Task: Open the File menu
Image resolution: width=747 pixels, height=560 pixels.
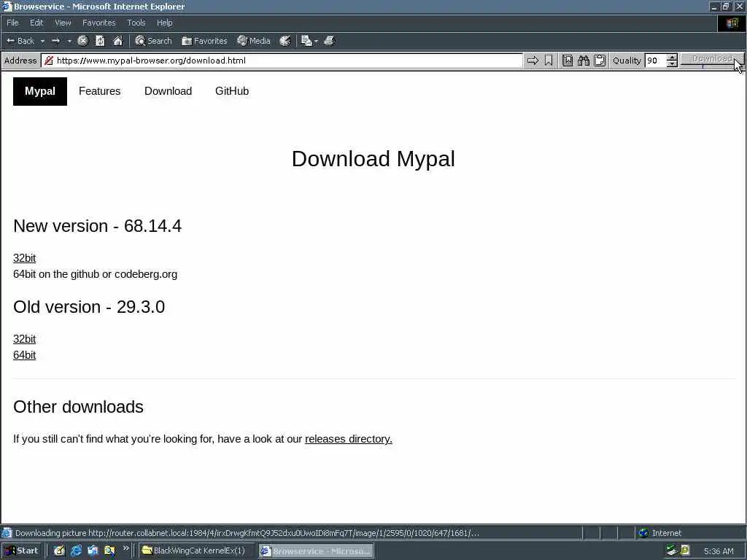Action: [x=12, y=23]
